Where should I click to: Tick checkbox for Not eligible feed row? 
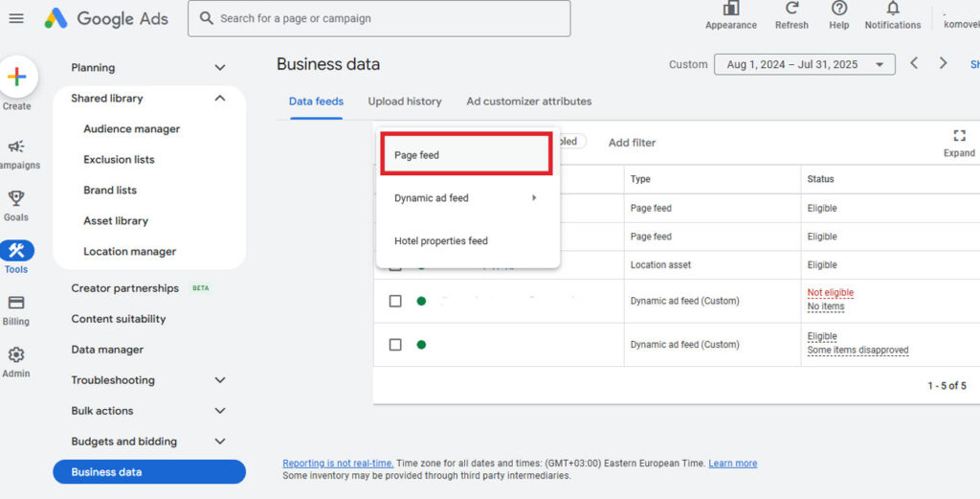click(x=395, y=301)
